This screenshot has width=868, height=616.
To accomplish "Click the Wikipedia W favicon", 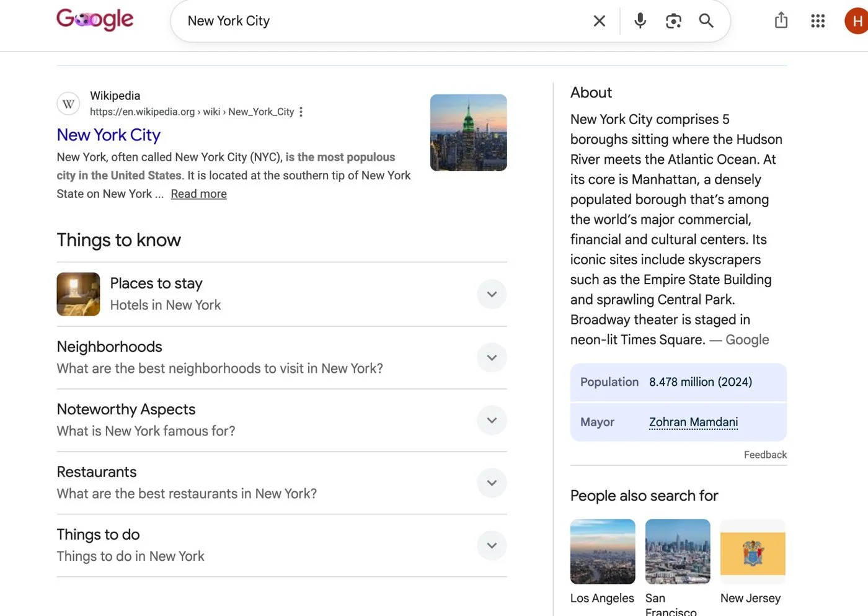I will point(68,104).
